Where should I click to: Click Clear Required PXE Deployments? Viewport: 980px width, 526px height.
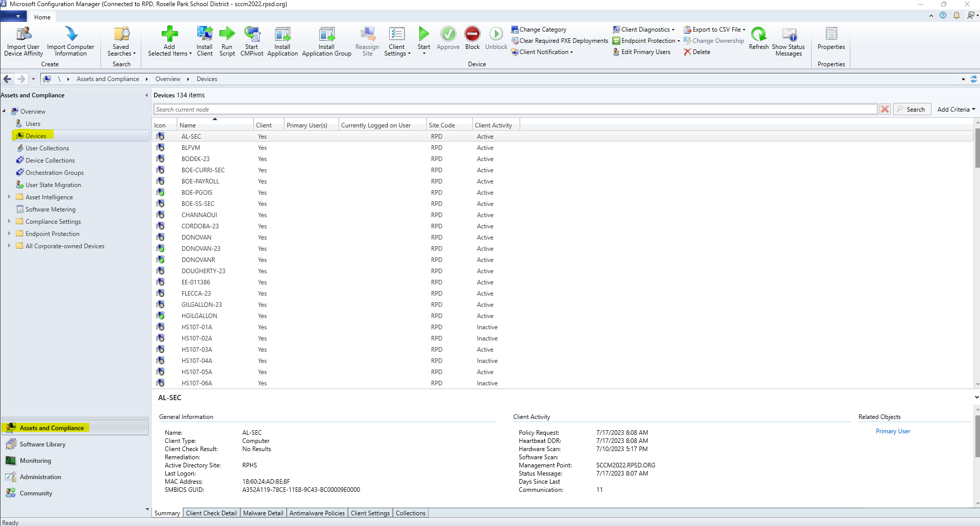(560, 41)
